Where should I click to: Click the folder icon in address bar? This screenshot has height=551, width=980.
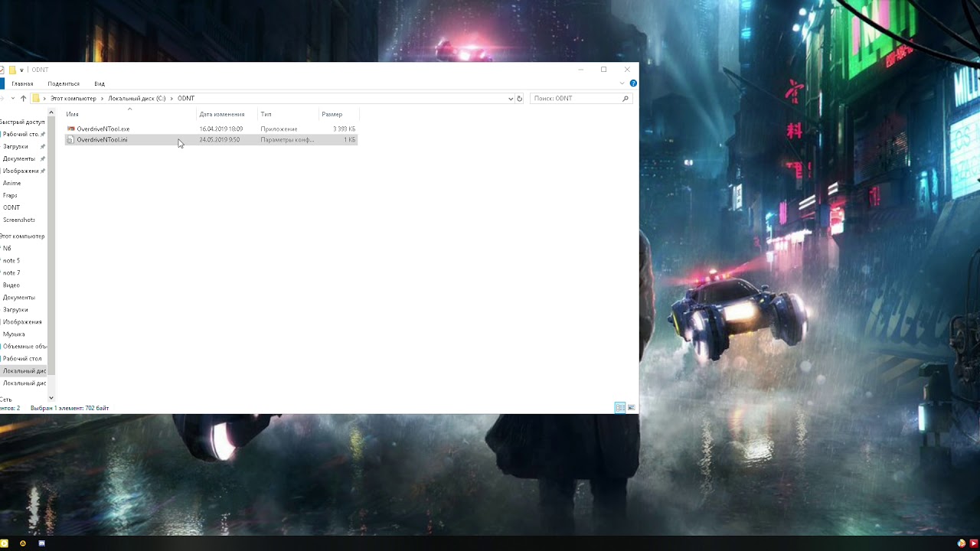35,98
